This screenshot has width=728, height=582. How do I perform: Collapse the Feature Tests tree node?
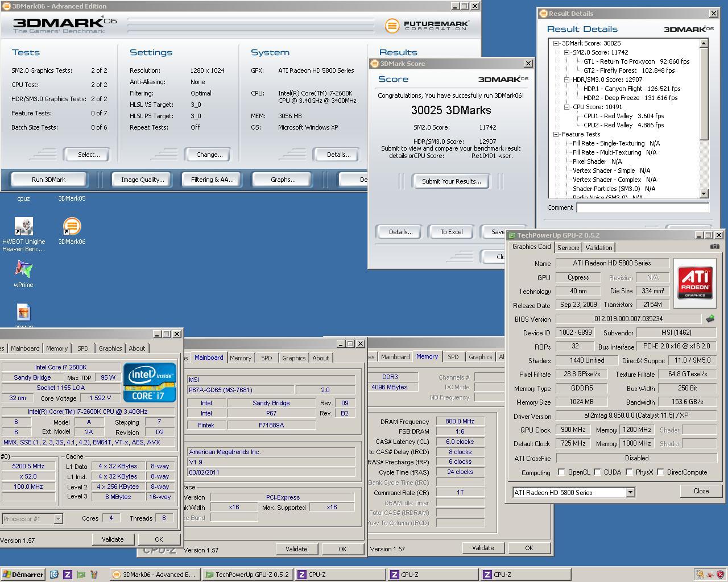556,134
